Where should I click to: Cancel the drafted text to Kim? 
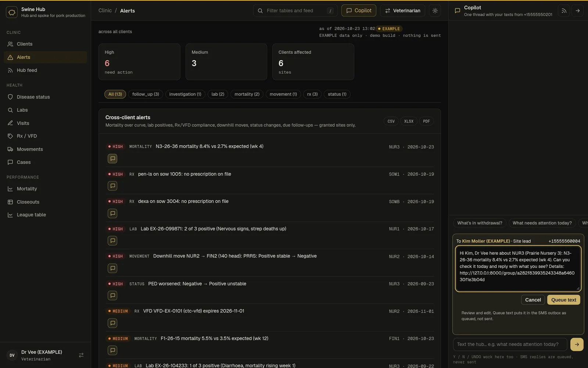point(533,300)
